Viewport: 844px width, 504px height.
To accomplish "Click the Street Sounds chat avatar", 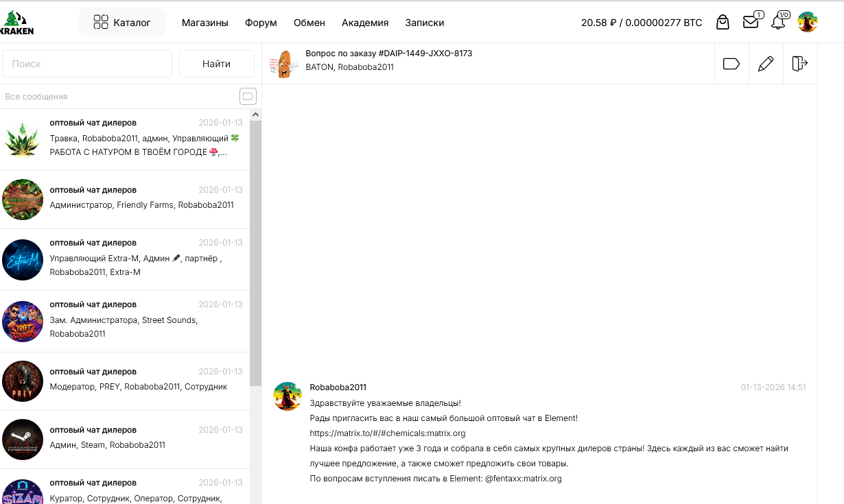I will click(23, 322).
